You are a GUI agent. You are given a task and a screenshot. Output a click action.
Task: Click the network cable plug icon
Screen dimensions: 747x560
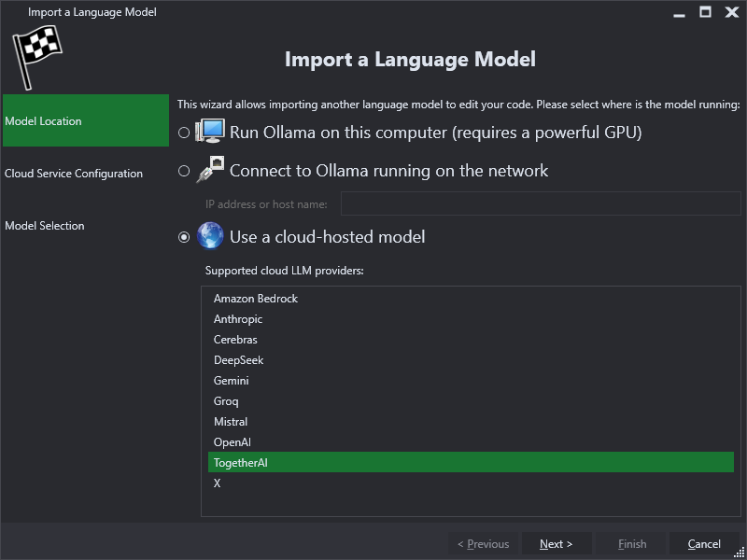coord(209,170)
